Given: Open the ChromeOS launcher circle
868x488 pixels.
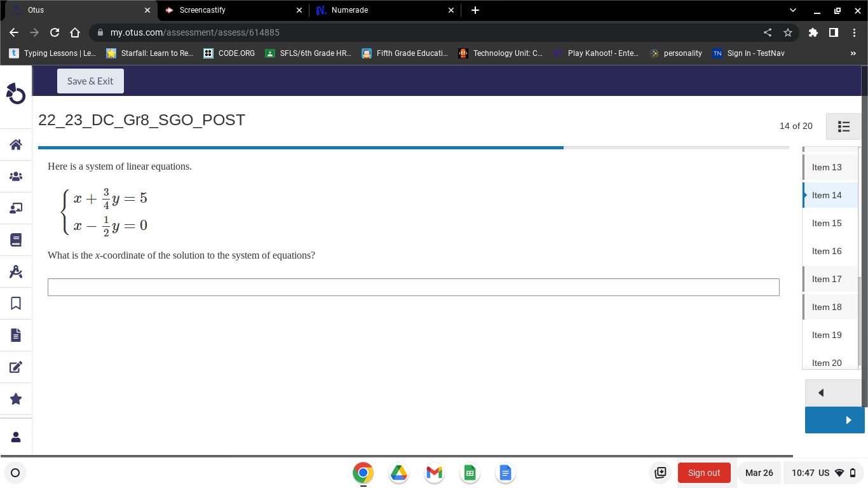Looking at the screenshot, I should (x=15, y=473).
